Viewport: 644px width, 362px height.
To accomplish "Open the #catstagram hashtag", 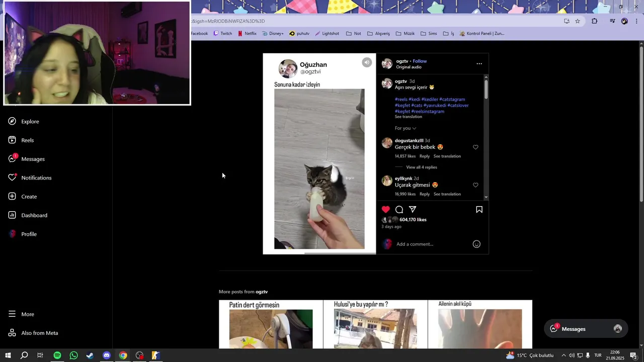I will (x=452, y=100).
